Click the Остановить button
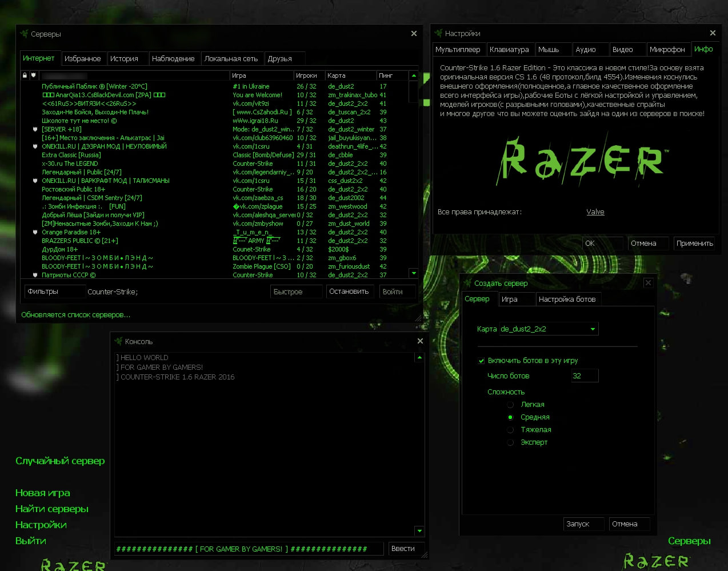 pyautogui.click(x=351, y=292)
